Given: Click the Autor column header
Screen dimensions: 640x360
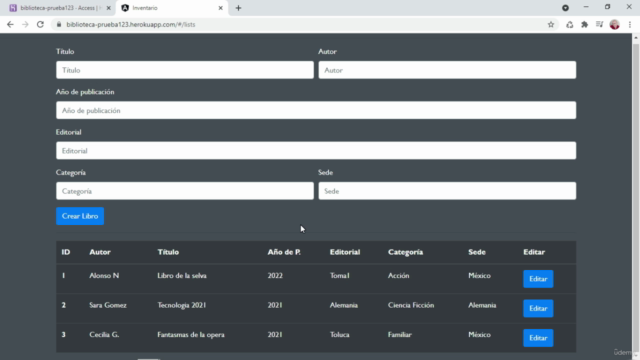Looking at the screenshot, I should coord(100,252).
